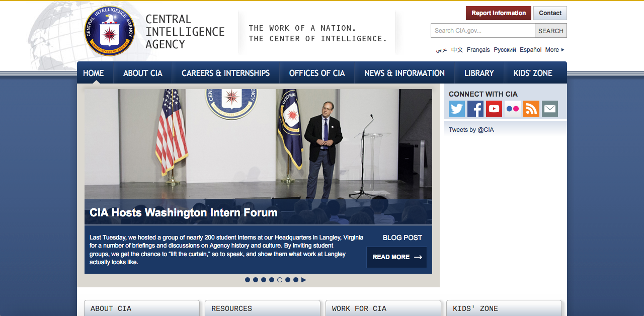Click the arrow in the Read More button
This screenshot has height=316, width=644.
(x=418, y=257)
